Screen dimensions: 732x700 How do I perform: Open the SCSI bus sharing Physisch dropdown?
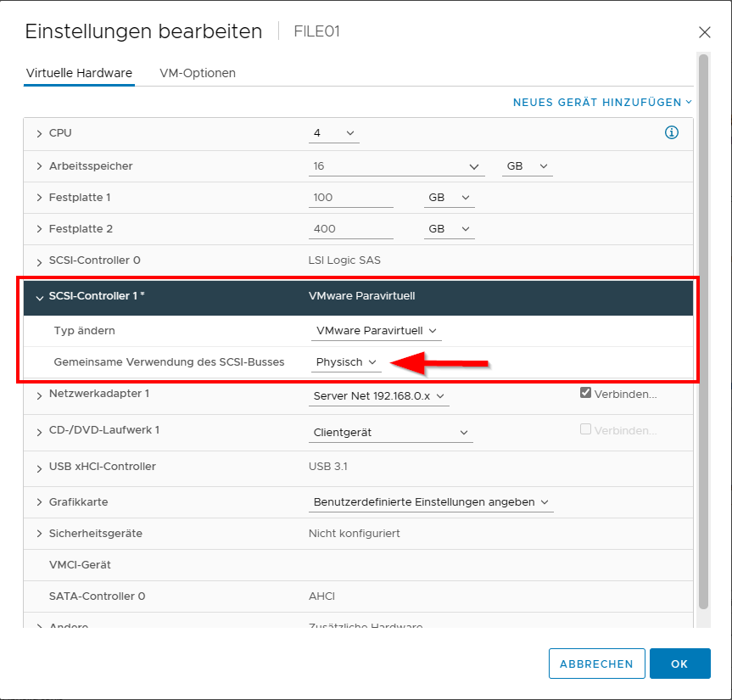[x=346, y=362]
